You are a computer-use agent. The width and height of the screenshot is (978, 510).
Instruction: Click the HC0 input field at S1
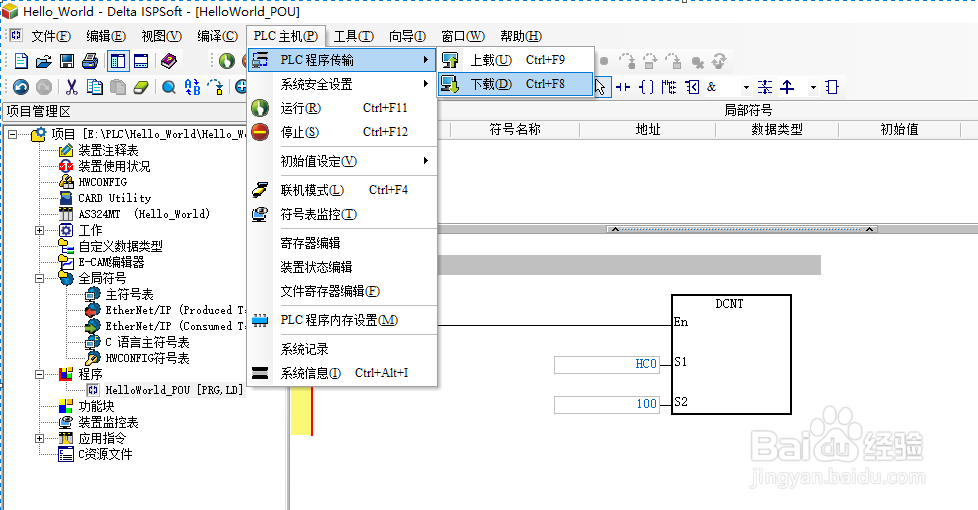[607, 364]
